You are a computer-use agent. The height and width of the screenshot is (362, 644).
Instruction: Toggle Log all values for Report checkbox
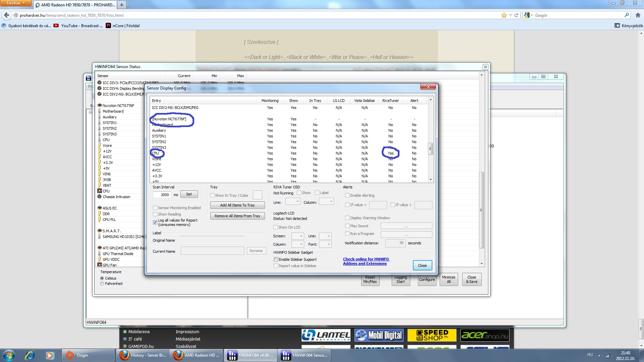(x=155, y=222)
